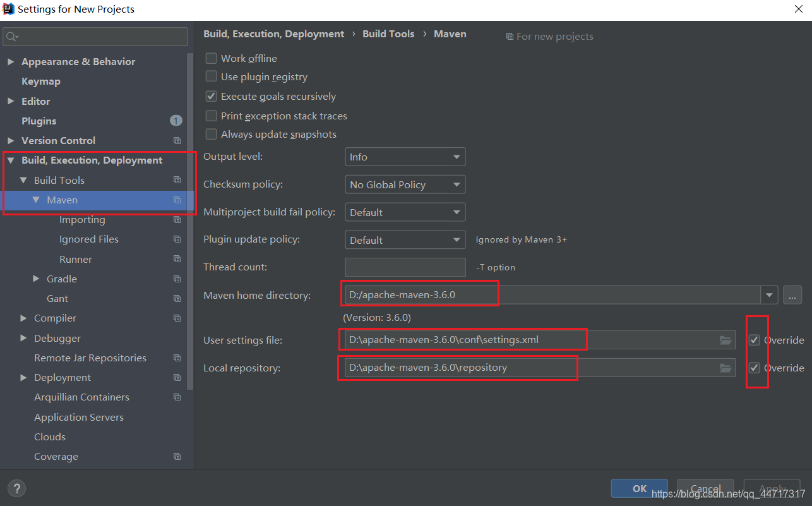Open Multiproject build fail policy dropdown

coord(405,212)
